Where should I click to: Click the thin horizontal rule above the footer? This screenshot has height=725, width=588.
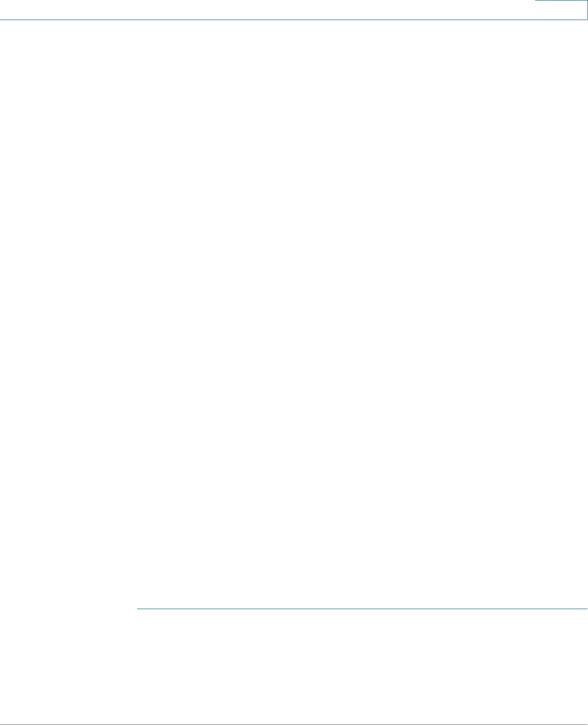point(362,609)
